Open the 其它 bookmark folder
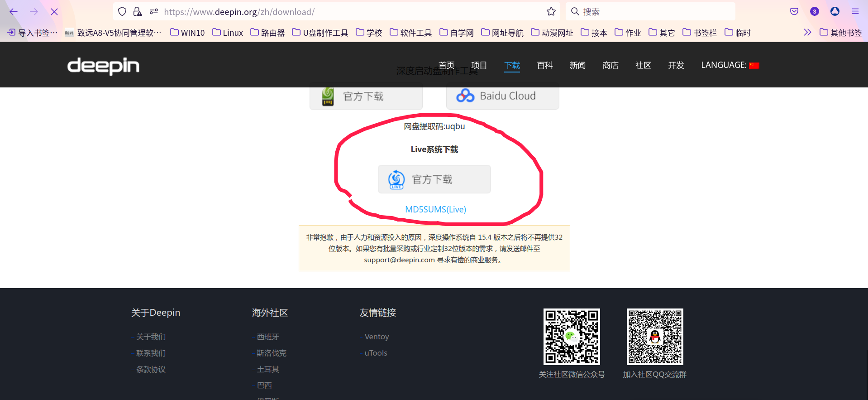Image resolution: width=868 pixels, height=400 pixels. (662, 33)
